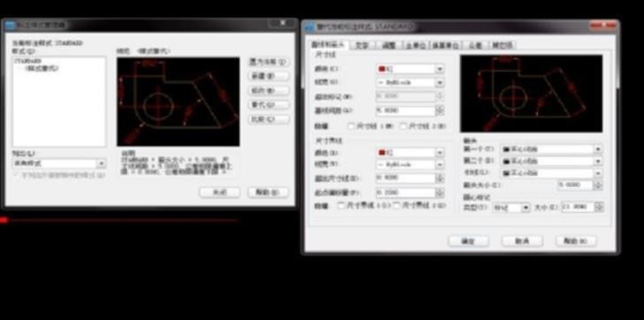Click the center mark 大小(Z) value field
Viewport: 644px width, 320px height.
click(578, 208)
